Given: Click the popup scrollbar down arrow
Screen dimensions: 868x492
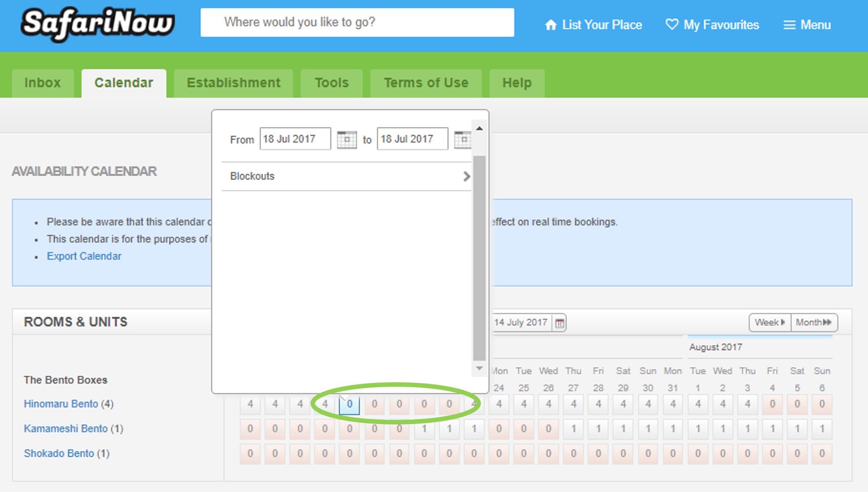Looking at the screenshot, I should click(479, 368).
